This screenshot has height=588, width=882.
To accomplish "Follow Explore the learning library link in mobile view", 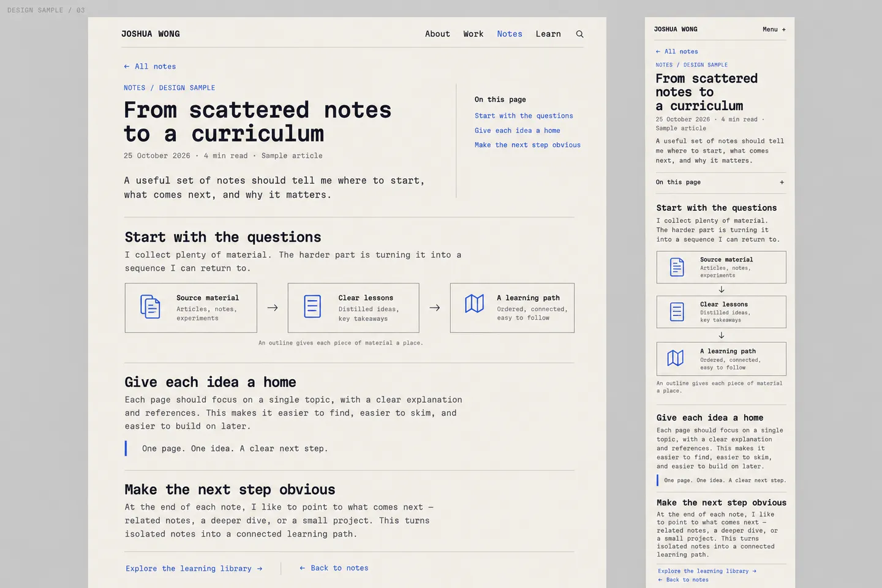I will coord(707,571).
